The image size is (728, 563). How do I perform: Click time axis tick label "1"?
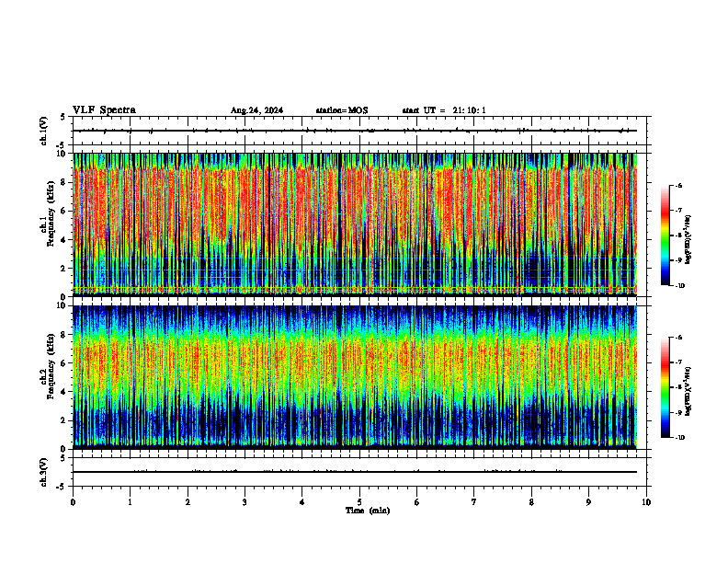[130, 502]
